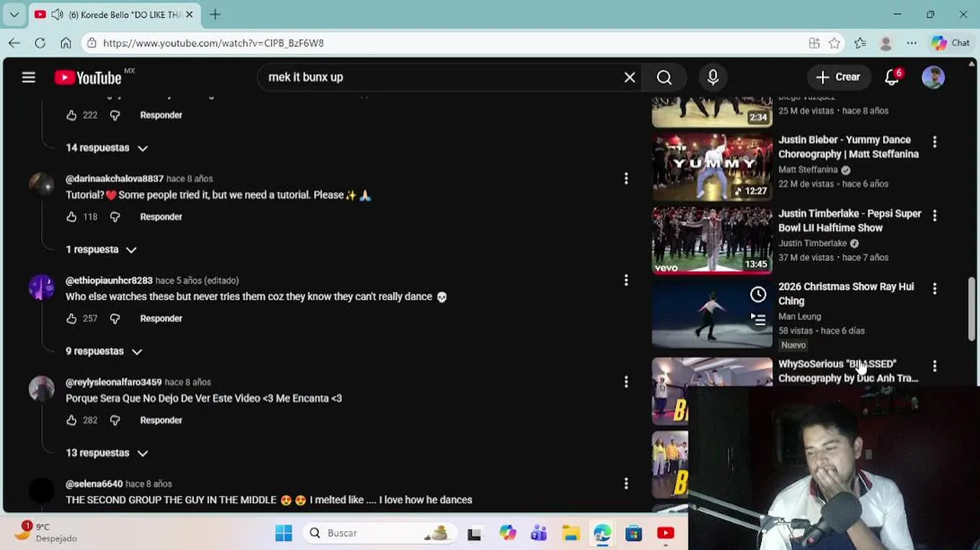Reply to the comment with 222 likes
Viewport: 980px width, 550px height.
tap(161, 115)
